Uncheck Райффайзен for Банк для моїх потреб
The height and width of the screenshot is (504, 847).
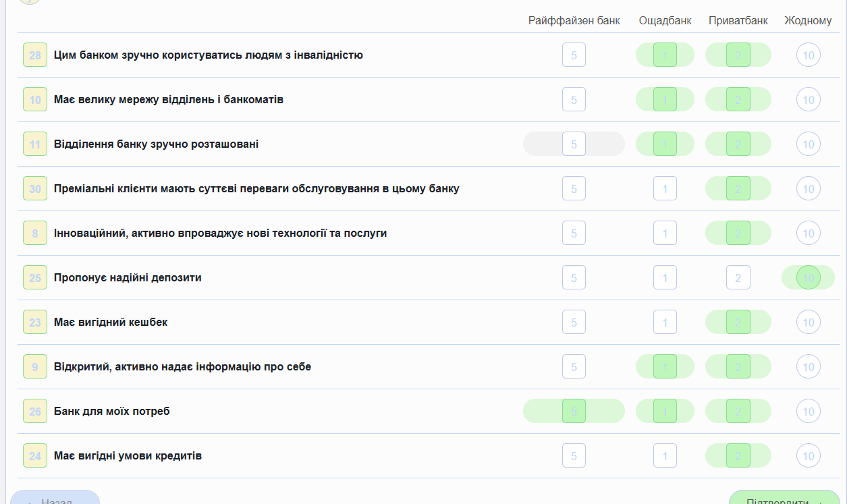(574, 411)
